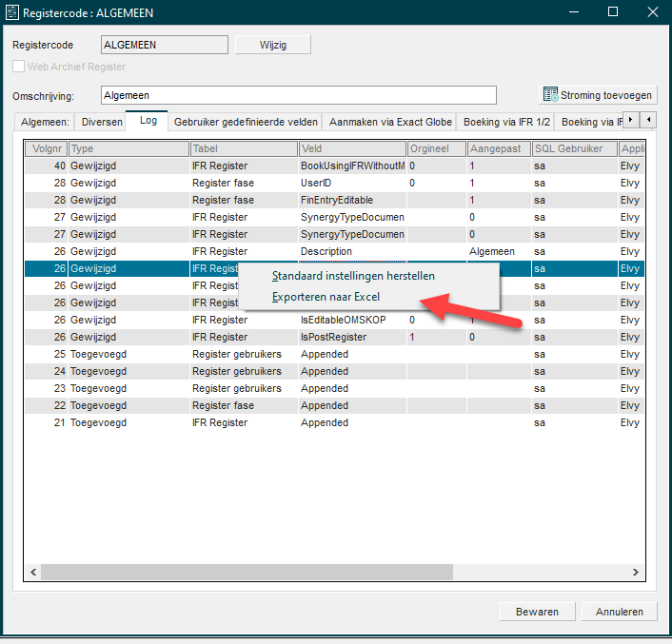Viewport: 672px width, 644px height.
Task: Sort by the Volgnr column header
Action: (47, 148)
